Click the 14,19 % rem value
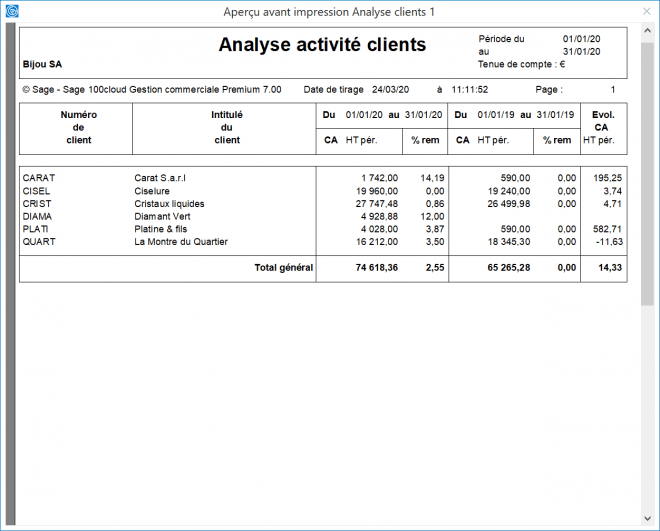Viewport: 660px width, 531px height. click(432, 178)
